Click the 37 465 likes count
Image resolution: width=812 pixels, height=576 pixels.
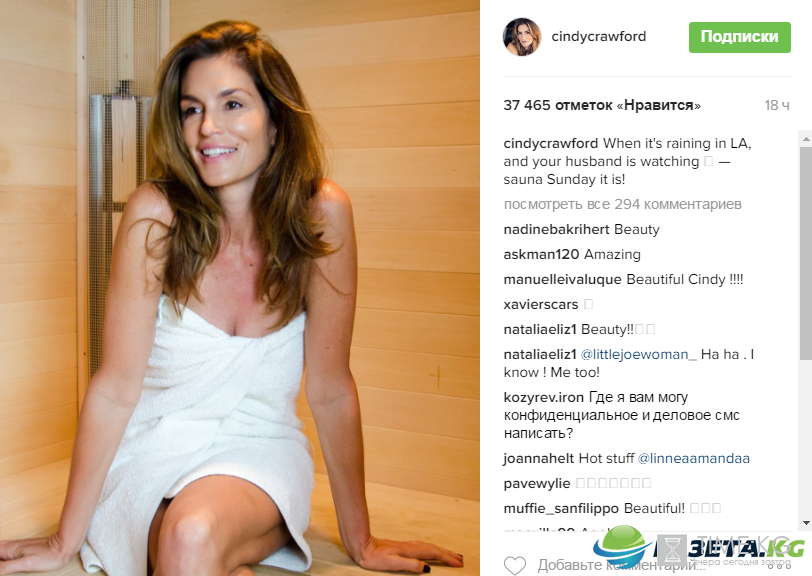(602, 105)
